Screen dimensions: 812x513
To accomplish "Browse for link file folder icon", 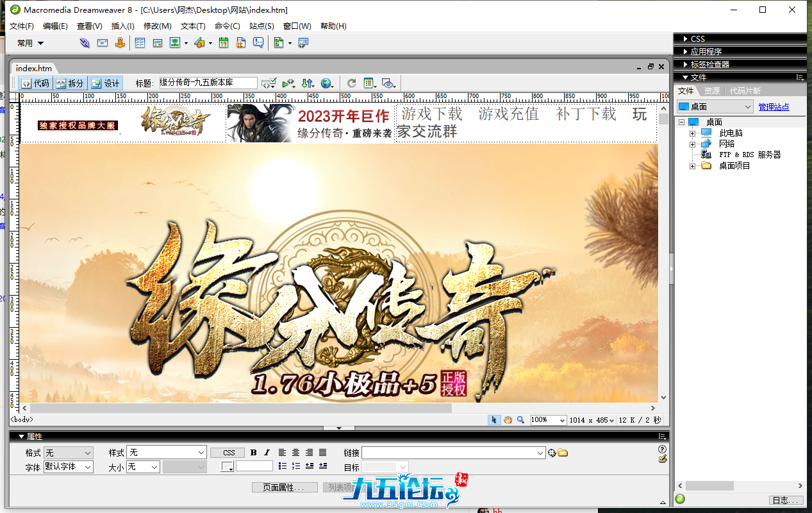I will click(563, 453).
